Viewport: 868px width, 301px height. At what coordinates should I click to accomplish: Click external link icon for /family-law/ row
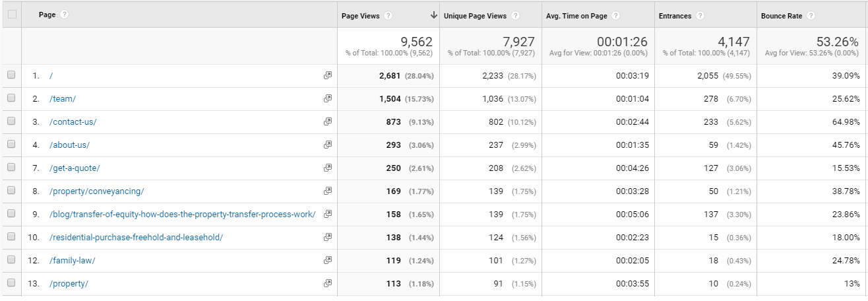click(327, 261)
